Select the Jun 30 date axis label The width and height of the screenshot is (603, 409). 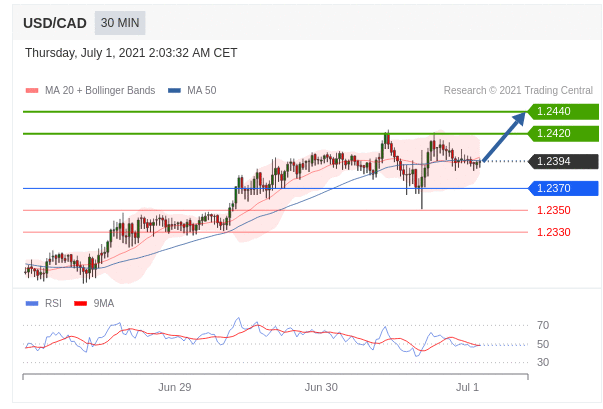[x=321, y=387]
